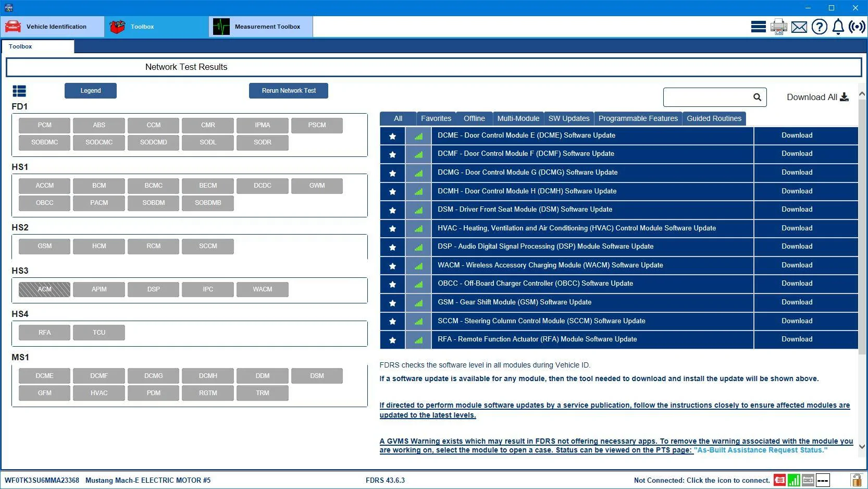The image size is (868, 489).
Task: Download the DCME software update
Action: (797, 136)
